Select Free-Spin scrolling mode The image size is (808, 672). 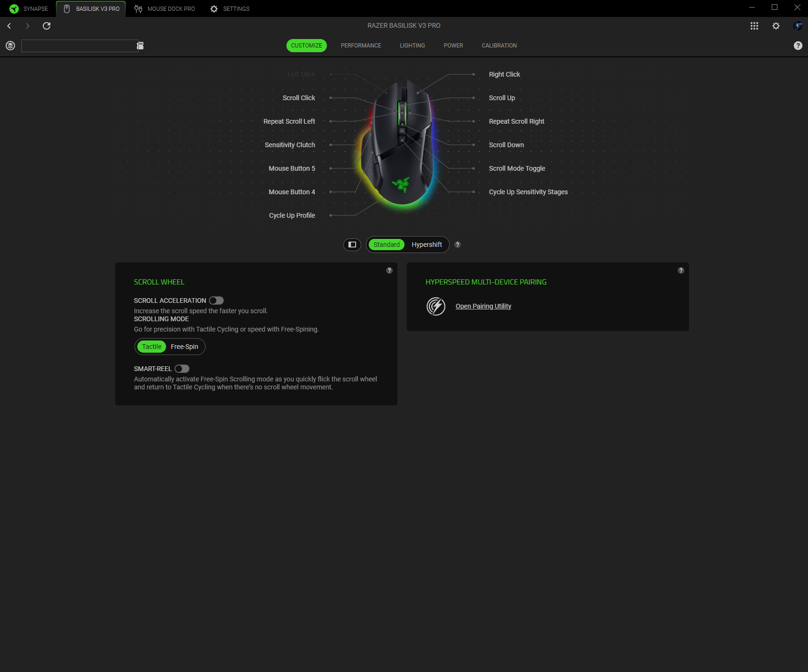click(x=184, y=347)
